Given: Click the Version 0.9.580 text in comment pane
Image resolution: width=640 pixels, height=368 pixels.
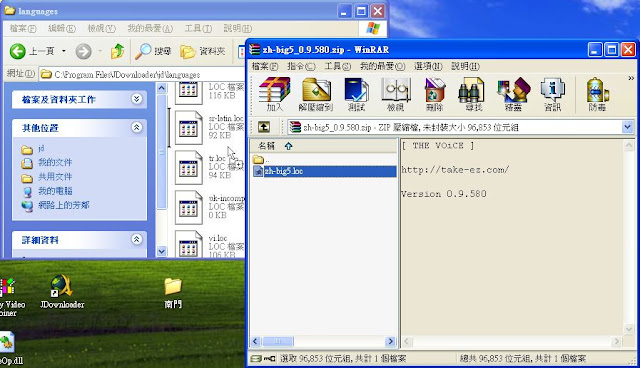Looking at the screenshot, I should pos(444,194).
